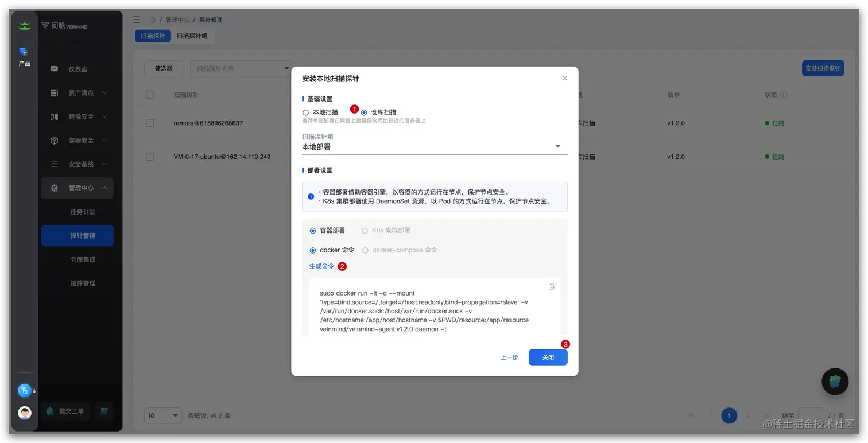Expand the 镜像安全 menu chevron

coord(104,116)
